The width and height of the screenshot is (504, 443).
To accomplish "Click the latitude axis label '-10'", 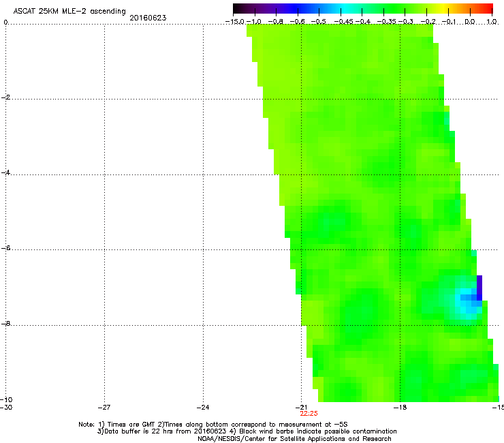I will click(x=6, y=399).
